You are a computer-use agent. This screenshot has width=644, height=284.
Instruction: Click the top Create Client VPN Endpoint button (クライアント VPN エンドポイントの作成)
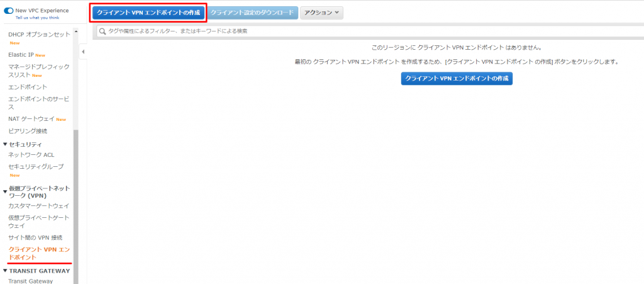[x=148, y=13]
